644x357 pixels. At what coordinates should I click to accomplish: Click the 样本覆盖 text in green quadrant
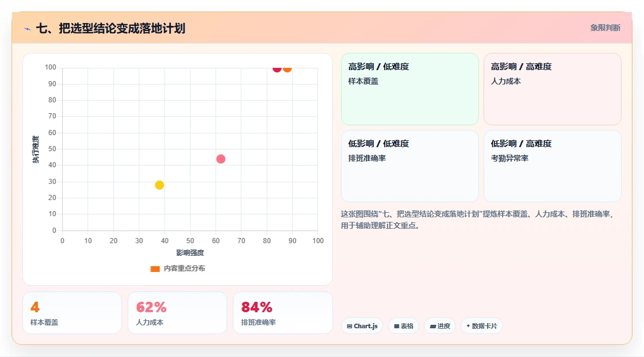[x=363, y=81]
